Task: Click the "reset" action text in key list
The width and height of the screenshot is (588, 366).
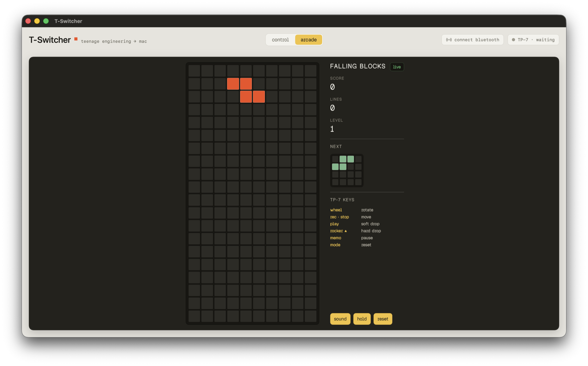Action: pyautogui.click(x=366, y=245)
